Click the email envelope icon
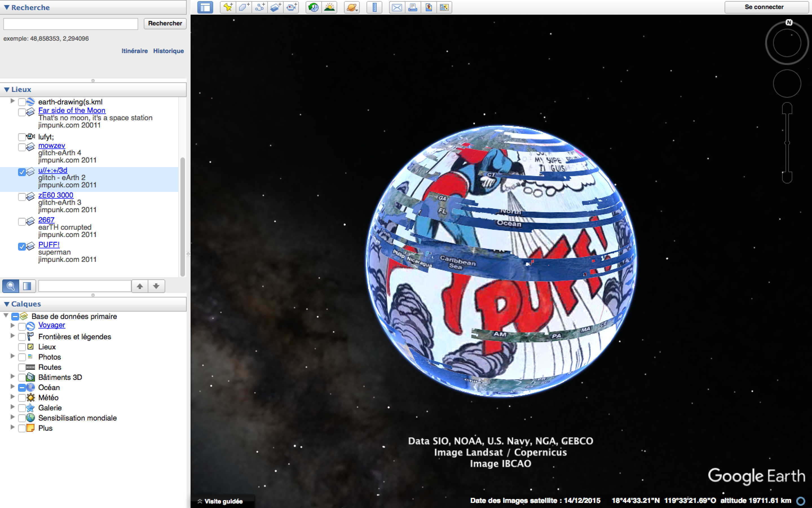The width and height of the screenshot is (812, 508). (397, 7)
